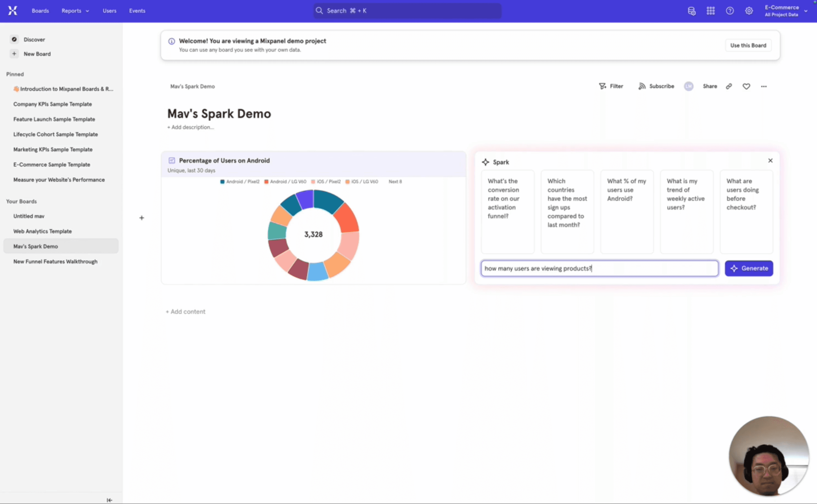
Task: Switch to the Events section
Action: tap(137, 11)
